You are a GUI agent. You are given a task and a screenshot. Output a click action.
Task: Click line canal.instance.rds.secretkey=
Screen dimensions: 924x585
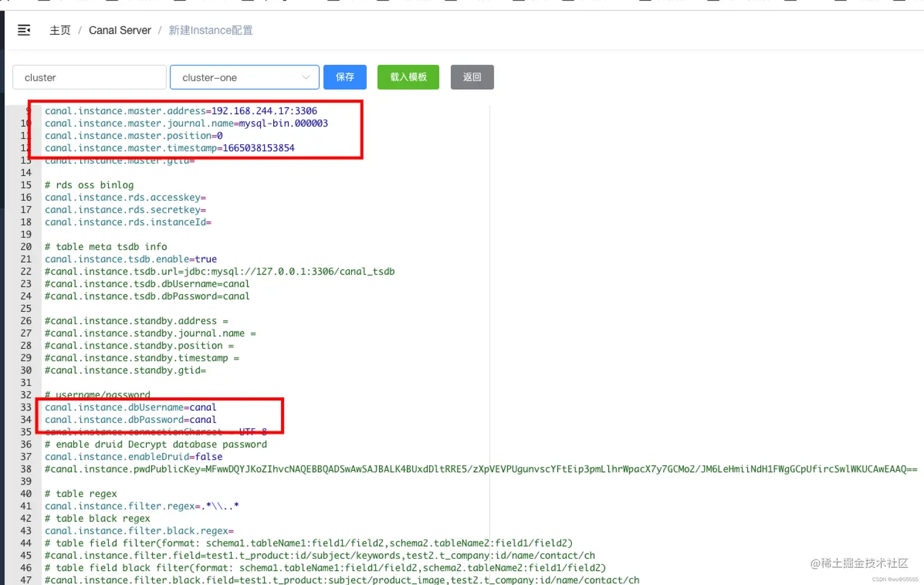click(x=125, y=210)
